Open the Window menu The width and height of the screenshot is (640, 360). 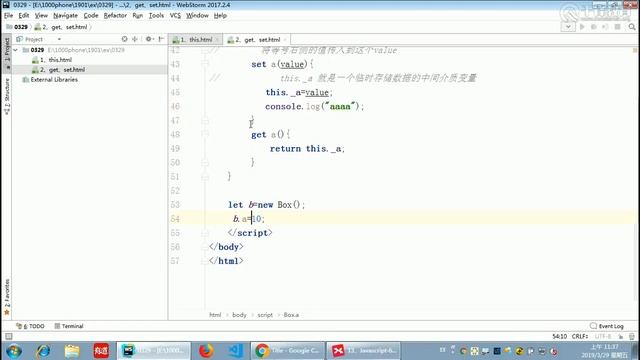tap(197, 16)
